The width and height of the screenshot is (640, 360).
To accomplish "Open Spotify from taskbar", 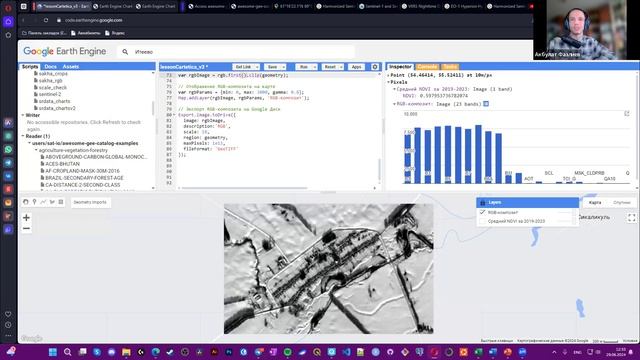I will (x=287, y=352).
